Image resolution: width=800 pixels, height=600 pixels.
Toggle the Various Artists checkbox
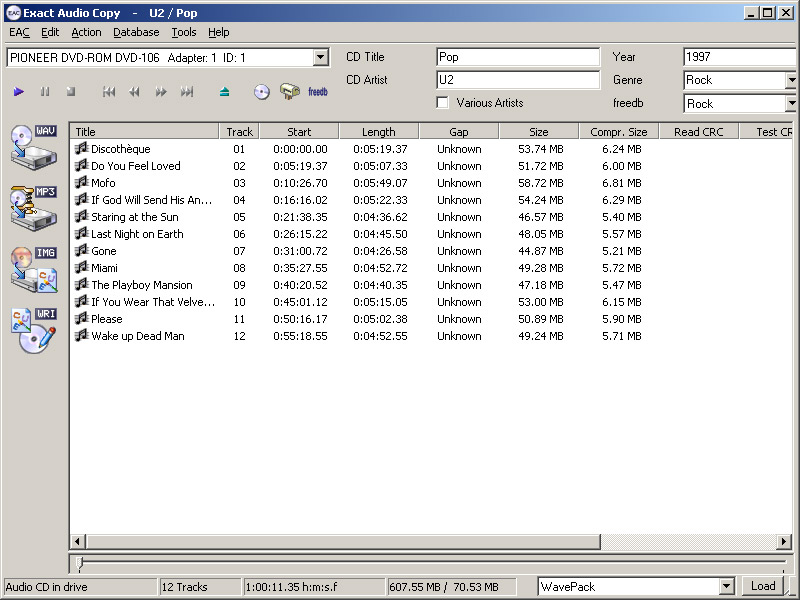pos(443,103)
